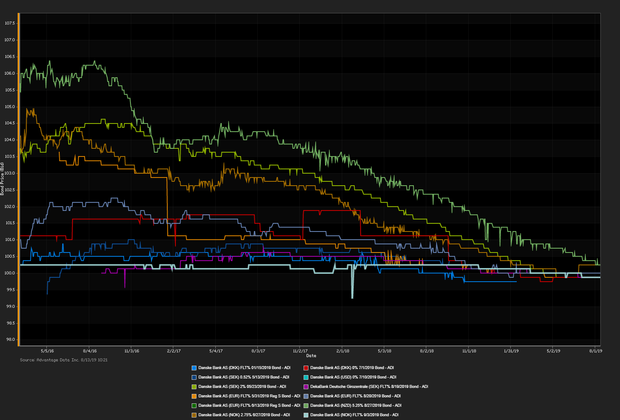Click the 8/4/16 date tick label

point(90,351)
